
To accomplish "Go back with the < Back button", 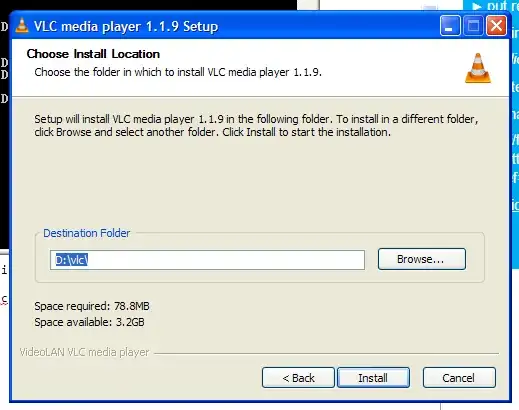I will [298, 378].
